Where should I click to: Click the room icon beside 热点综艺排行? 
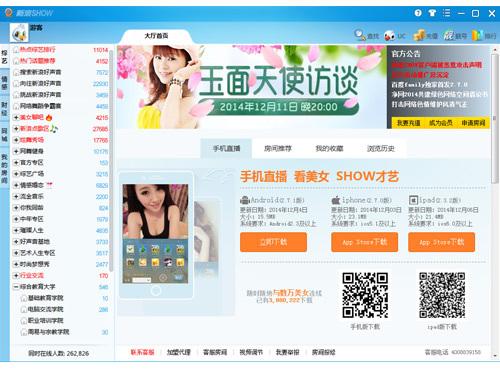(16, 50)
